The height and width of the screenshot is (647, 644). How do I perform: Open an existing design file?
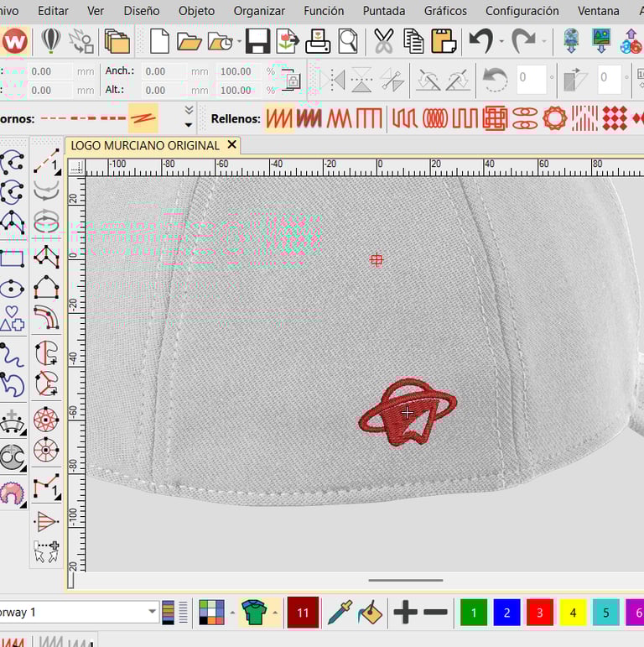(x=189, y=41)
